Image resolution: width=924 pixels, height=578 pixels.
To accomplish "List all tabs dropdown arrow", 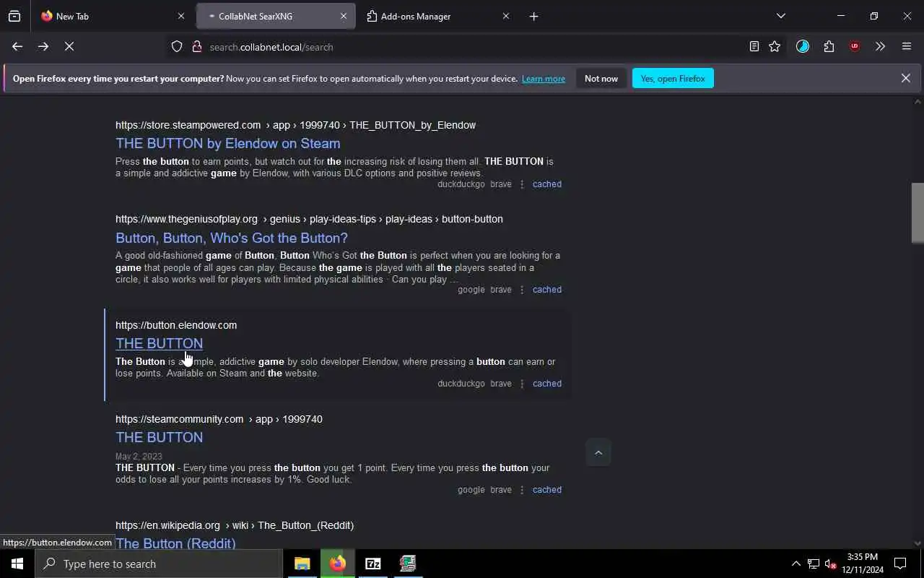I will point(780,16).
